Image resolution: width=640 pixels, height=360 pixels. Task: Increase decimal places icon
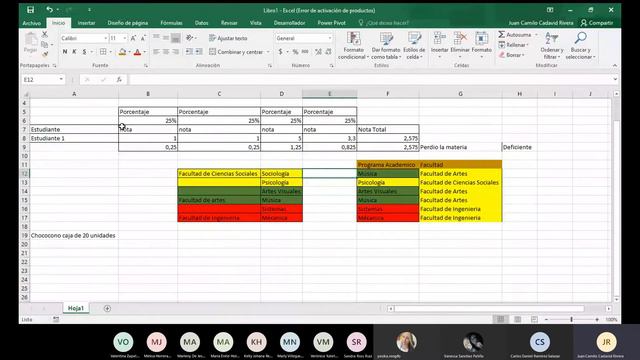pyautogui.click(x=318, y=52)
